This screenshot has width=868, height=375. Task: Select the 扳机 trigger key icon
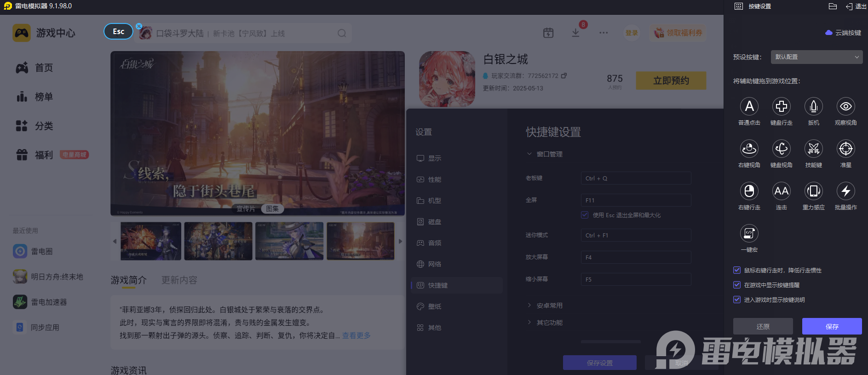[814, 106]
